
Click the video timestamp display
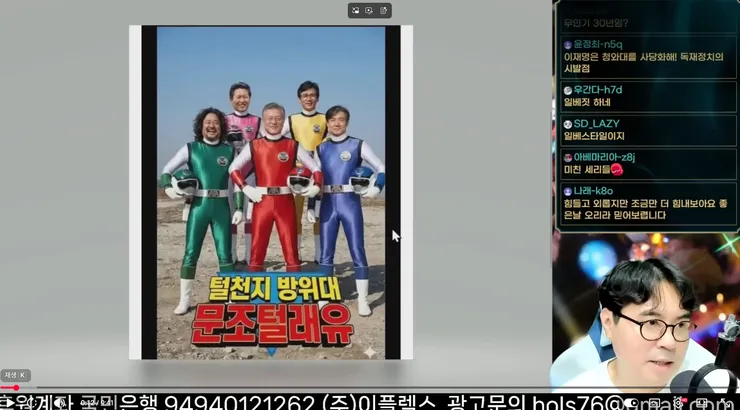(x=97, y=403)
